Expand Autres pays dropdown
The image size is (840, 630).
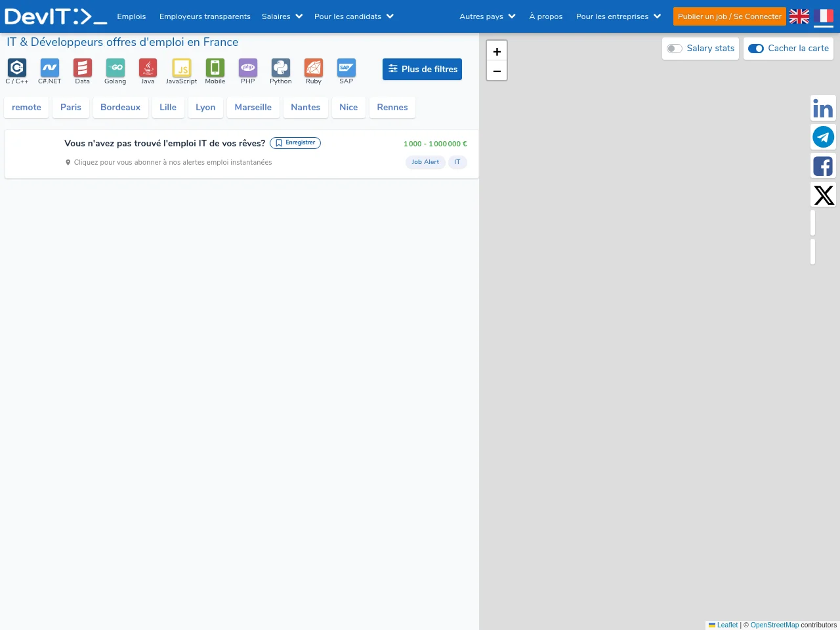pos(488,16)
